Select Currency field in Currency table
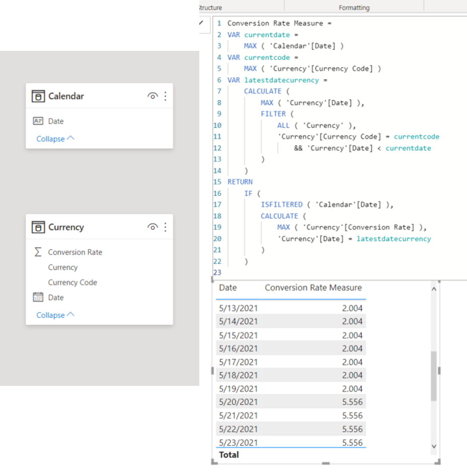This screenshot has width=467, height=476. pos(63,267)
